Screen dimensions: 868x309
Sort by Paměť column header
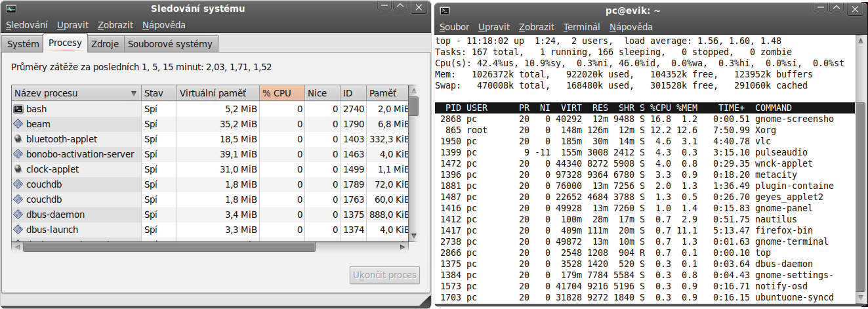386,93
